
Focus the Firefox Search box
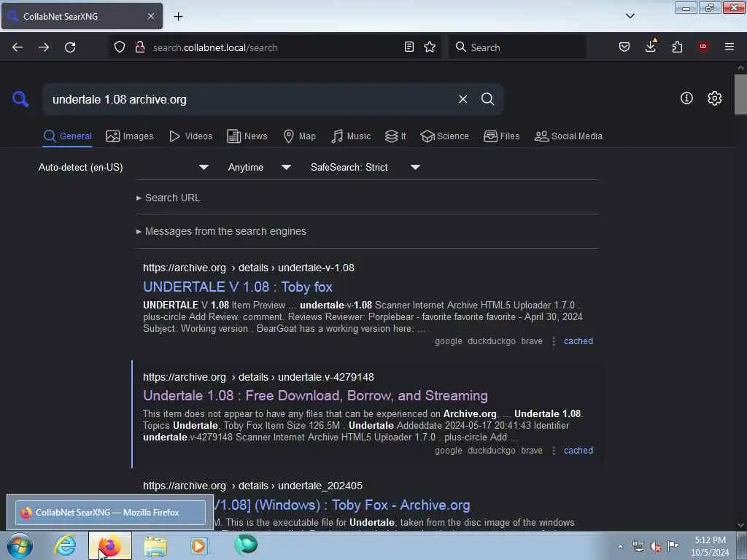click(x=517, y=47)
